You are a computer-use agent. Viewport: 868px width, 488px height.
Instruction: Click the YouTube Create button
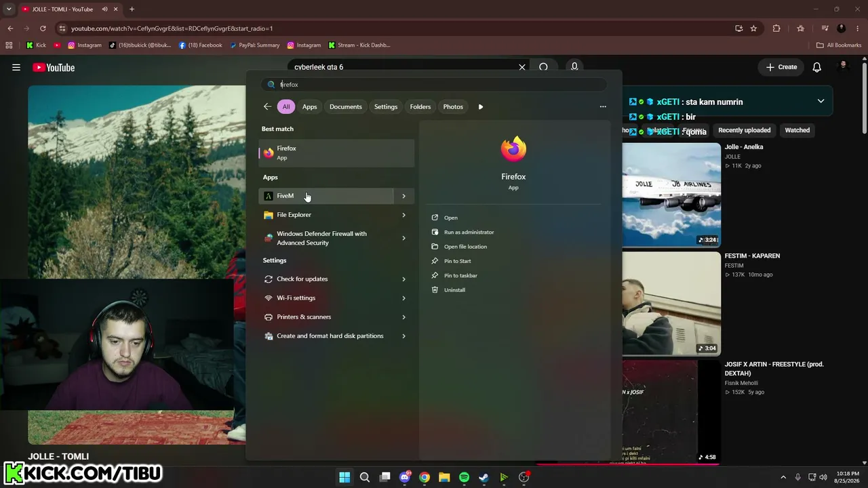coord(781,67)
